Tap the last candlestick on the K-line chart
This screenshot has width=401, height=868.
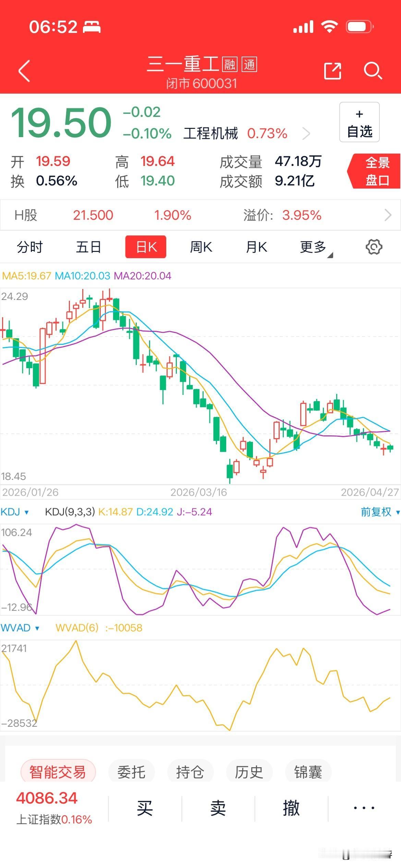(390, 447)
